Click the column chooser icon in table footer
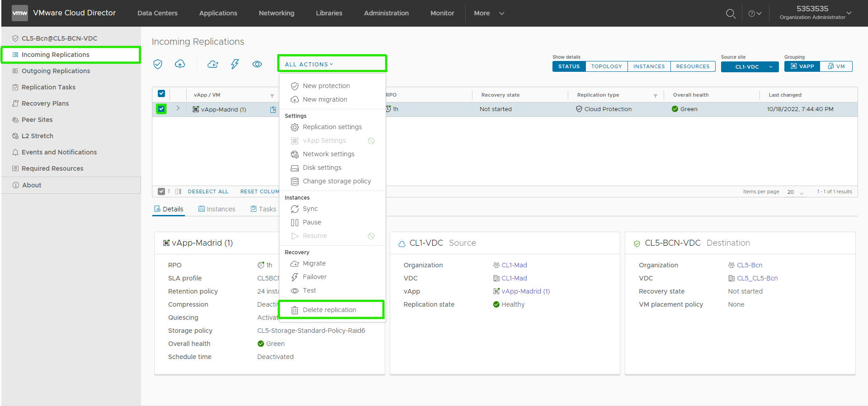Viewport: 868px width, 406px height. click(178, 191)
